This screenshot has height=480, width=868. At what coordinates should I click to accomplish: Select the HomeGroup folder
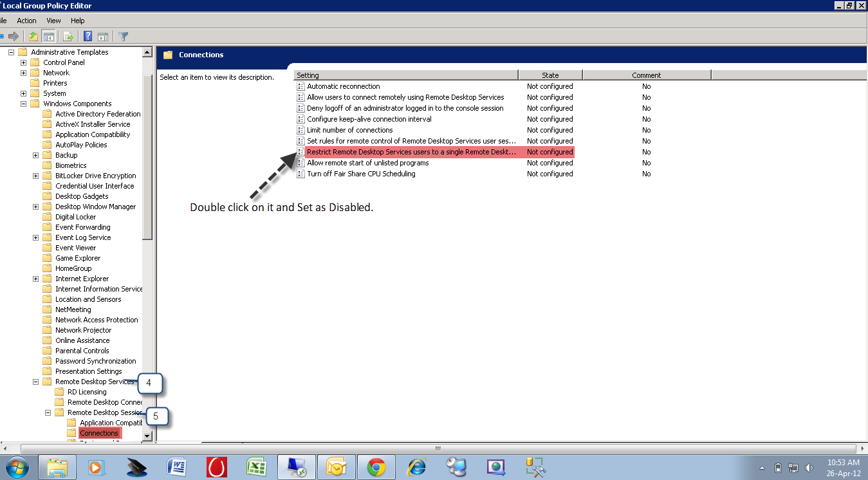point(73,268)
